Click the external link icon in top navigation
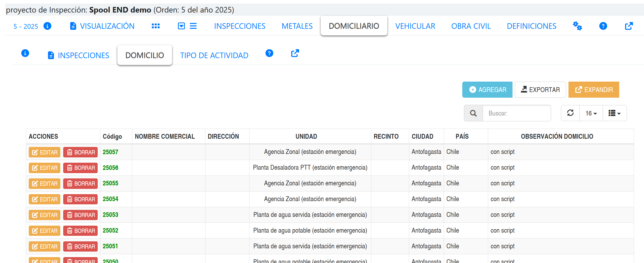This screenshot has height=263, width=644. click(x=629, y=26)
